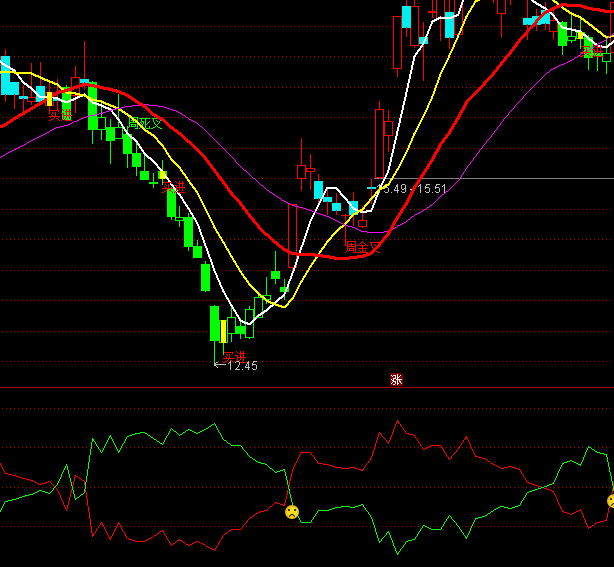The image size is (614, 567).
Task: Select the 周死叉 weekly death cross label
Action: coord(145,124)
